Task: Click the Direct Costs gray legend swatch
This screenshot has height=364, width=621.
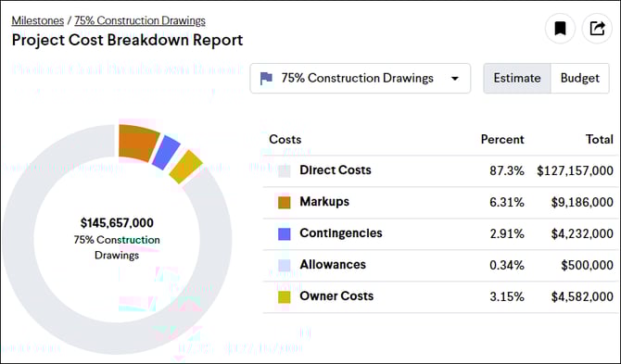Action: (x=284, y=171)
